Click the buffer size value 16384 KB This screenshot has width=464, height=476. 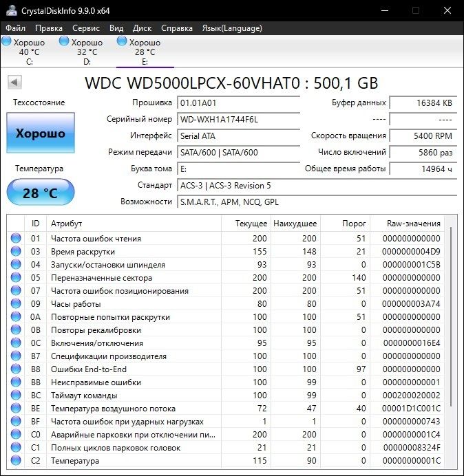pyautogui.click(x=423, y=103)
